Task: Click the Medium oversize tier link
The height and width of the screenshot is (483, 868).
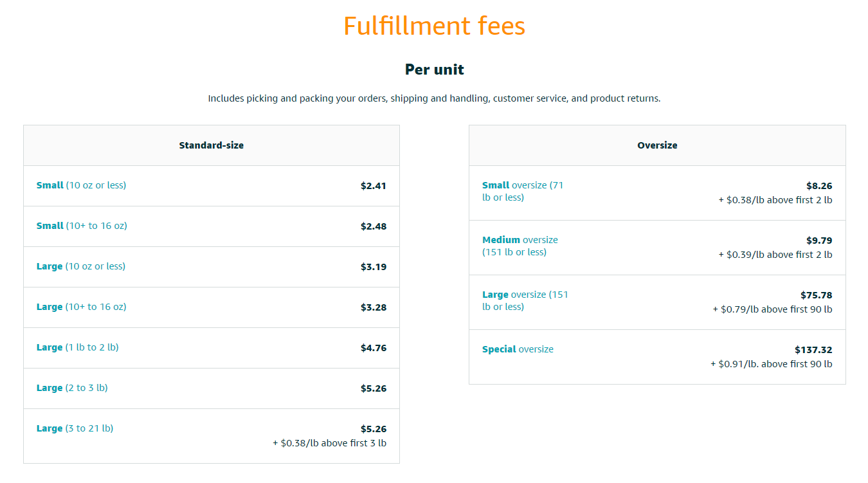Action: click(520, 246)
